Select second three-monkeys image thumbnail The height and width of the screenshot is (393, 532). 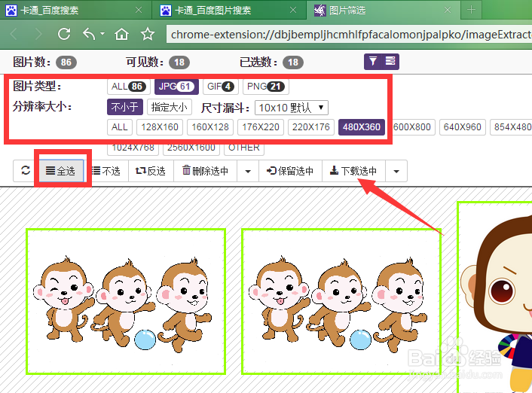coord(341,301)
